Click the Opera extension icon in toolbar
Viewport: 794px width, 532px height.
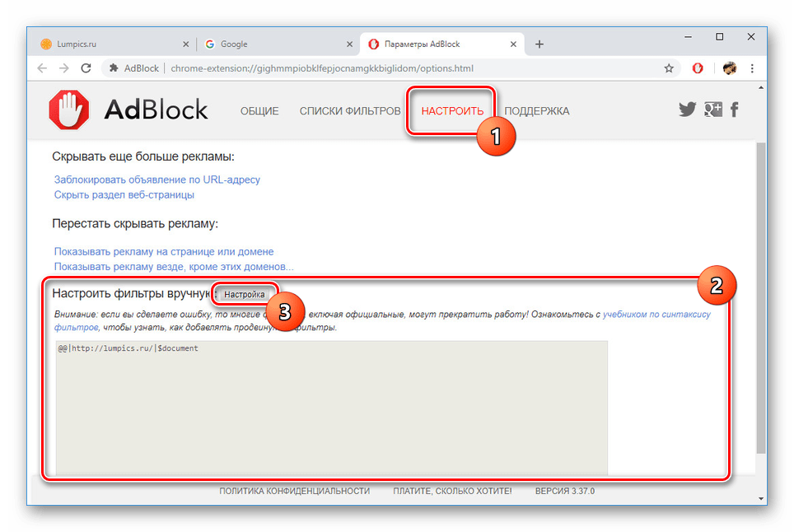698,68
